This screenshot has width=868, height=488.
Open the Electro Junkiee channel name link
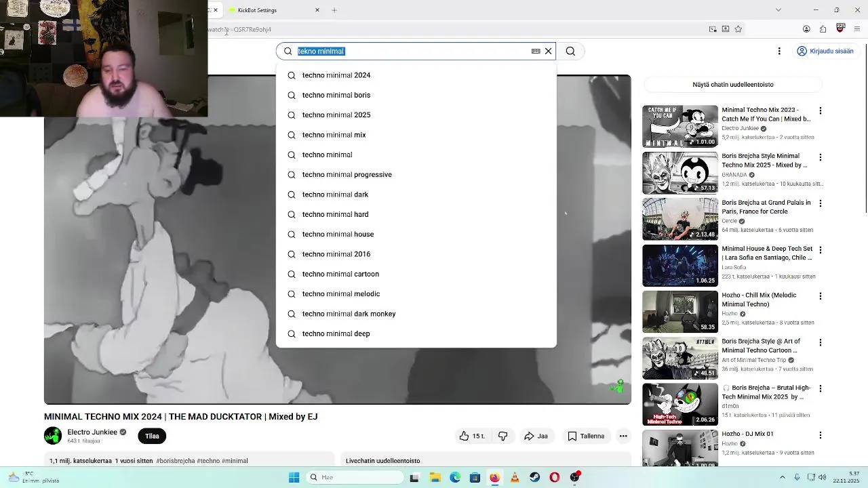click(x=92, y=432)
